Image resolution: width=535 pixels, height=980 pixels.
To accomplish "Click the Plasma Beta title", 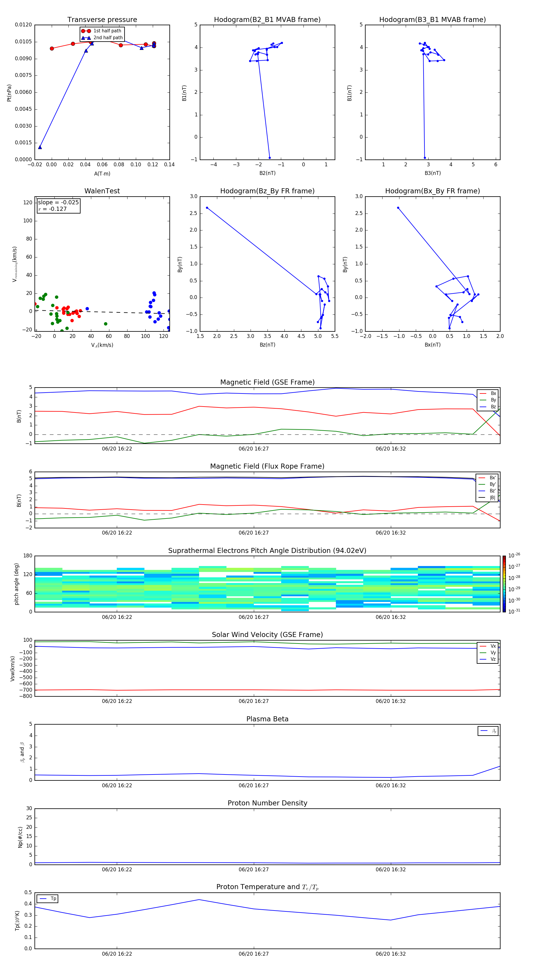I will pyautogui.click(x=267, y=719).
